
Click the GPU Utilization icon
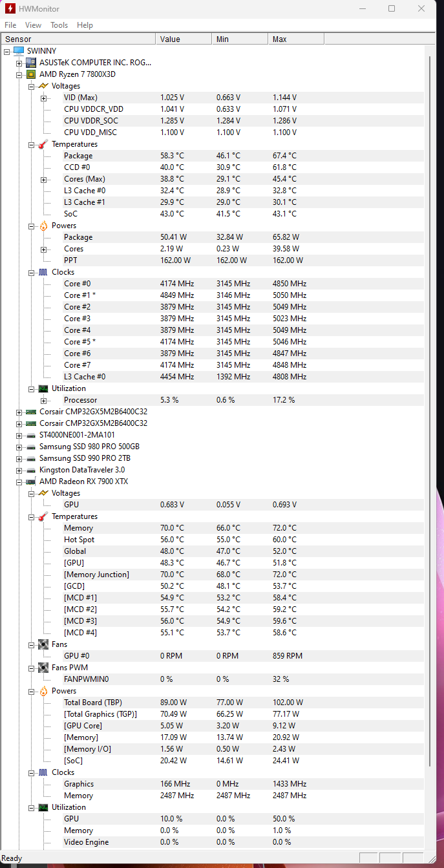click(43, 807)
